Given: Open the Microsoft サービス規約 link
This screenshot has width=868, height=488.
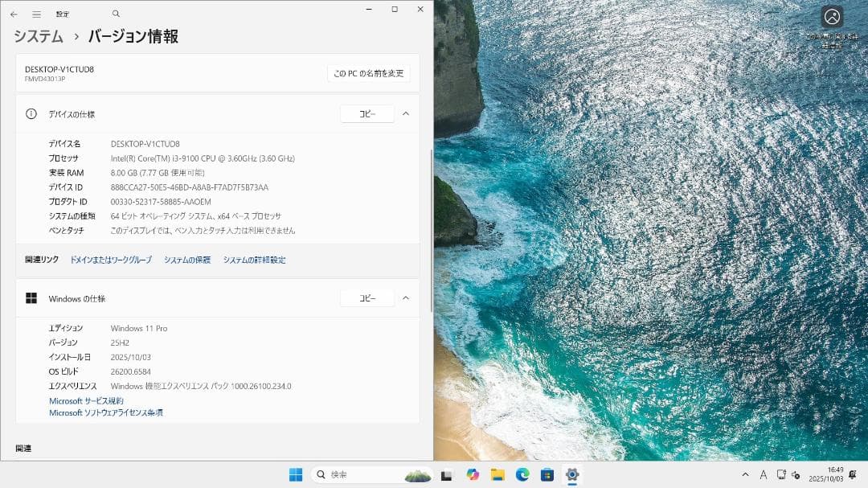Looking at the screenshot, I should coord(87,400).
